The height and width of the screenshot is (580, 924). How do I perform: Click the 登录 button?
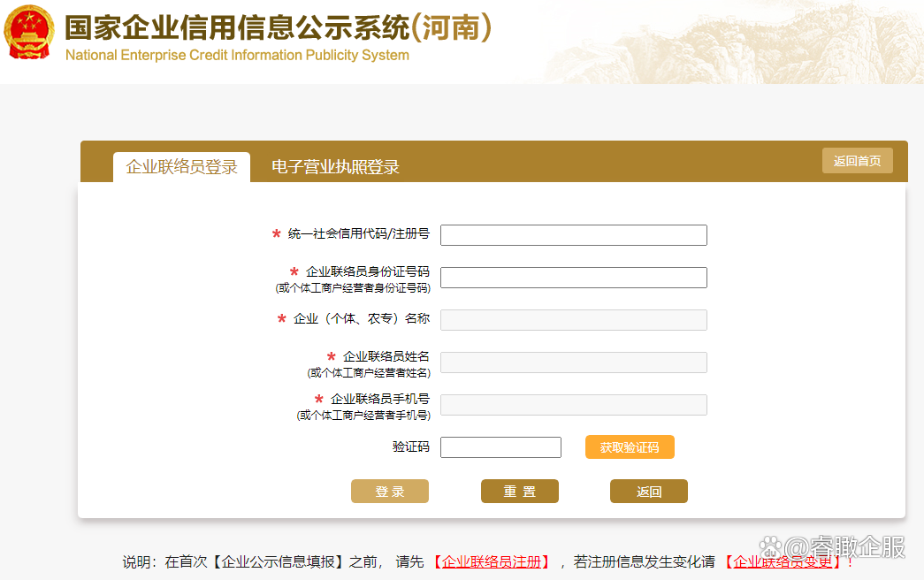[390, 491]
